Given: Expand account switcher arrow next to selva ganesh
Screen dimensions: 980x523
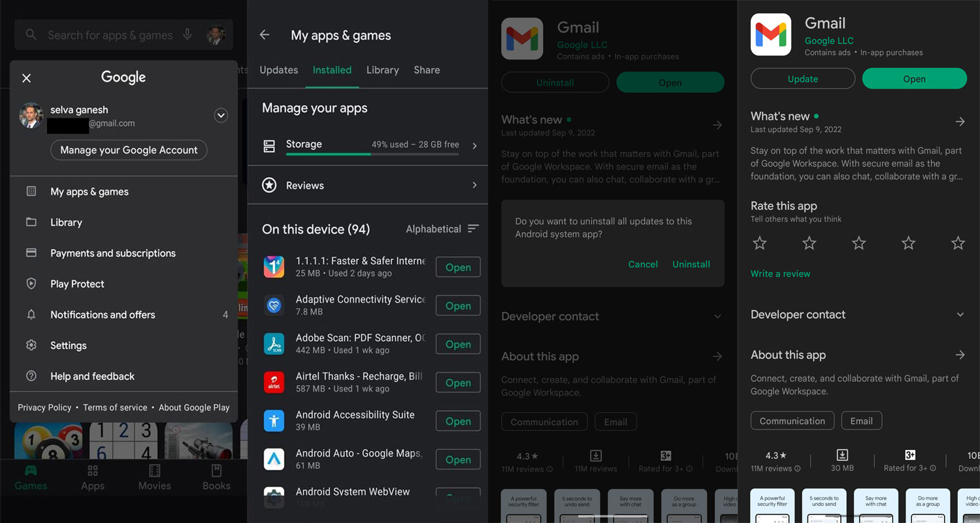Looking at the screenshot, I should click(x=221, y=116).
